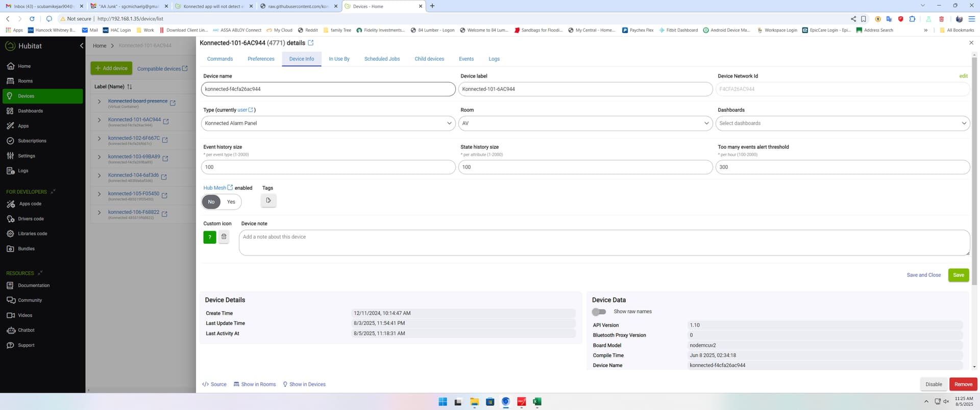Click the green Save button

click(x=959, y=275)
